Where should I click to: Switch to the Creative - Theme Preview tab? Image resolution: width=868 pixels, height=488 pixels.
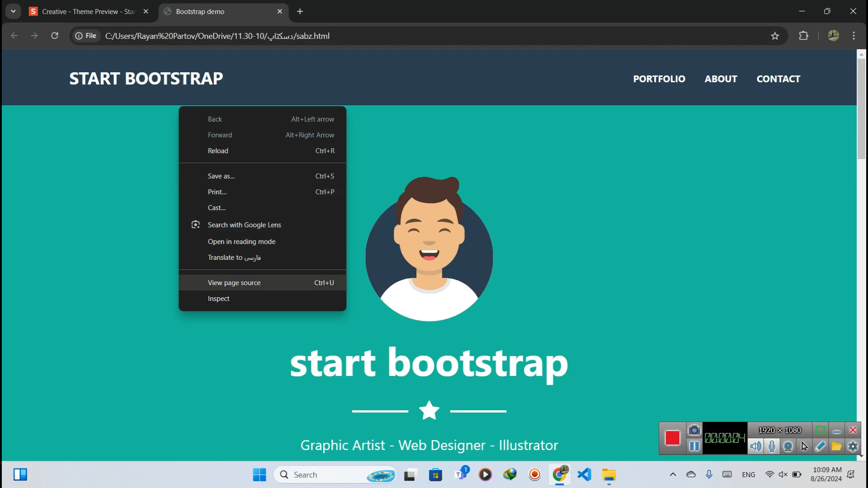(88, 12)
